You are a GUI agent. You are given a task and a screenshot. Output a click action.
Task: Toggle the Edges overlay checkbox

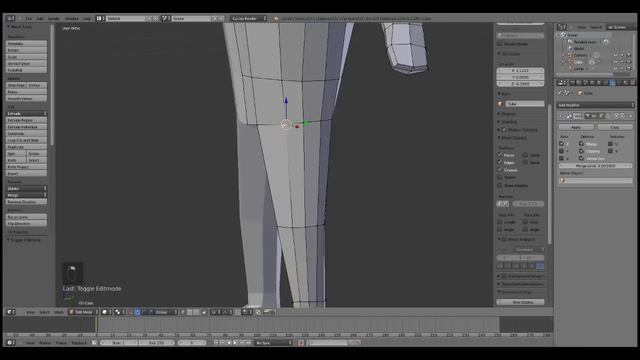[x=500, y=162]
